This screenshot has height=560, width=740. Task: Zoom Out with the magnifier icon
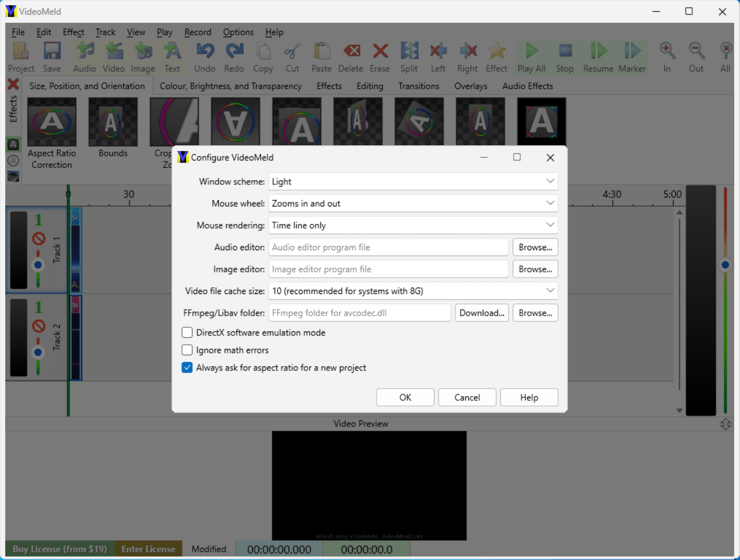tap(696, 57)
